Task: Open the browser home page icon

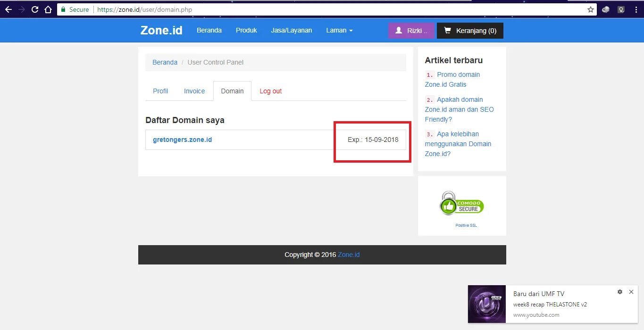Action: [48, 9]
